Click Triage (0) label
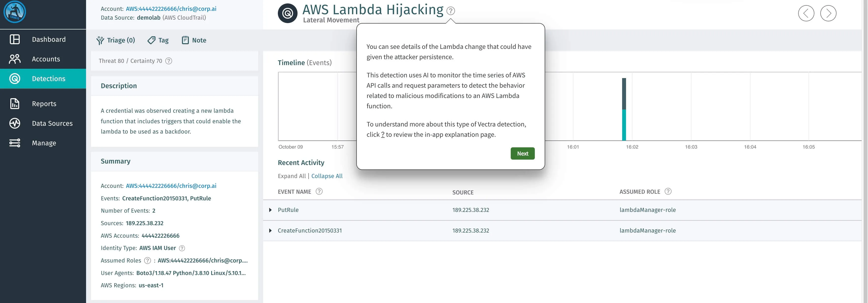868x303 pixels. pos(121,40)
